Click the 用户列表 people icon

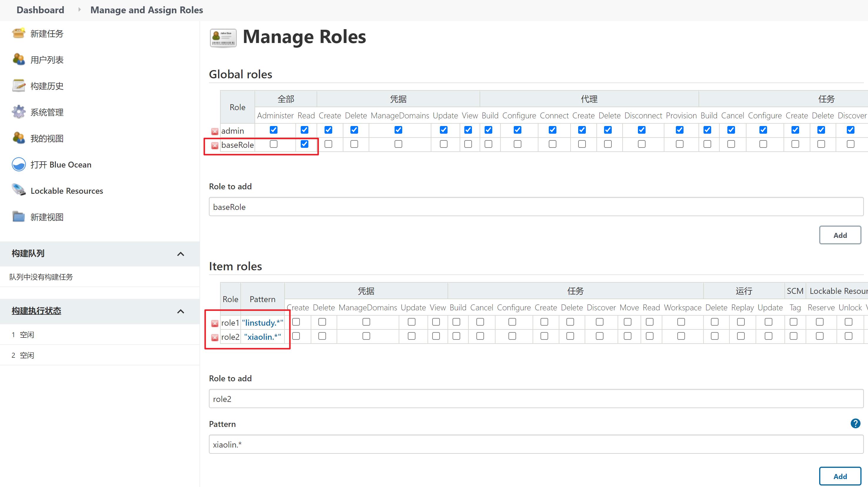[19, 60]
